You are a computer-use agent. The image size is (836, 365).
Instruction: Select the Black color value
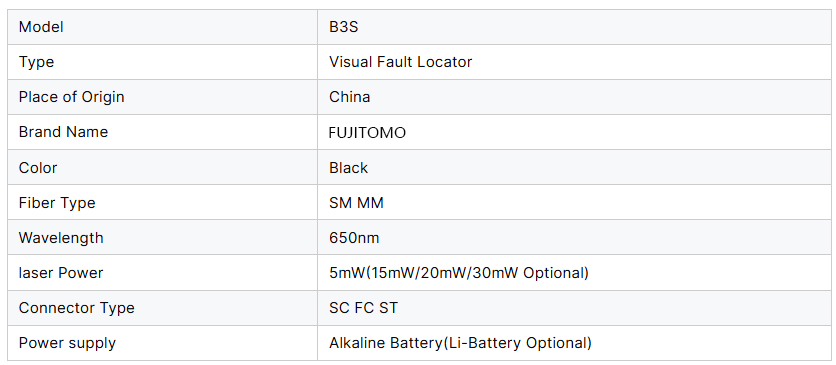point(349,167)
